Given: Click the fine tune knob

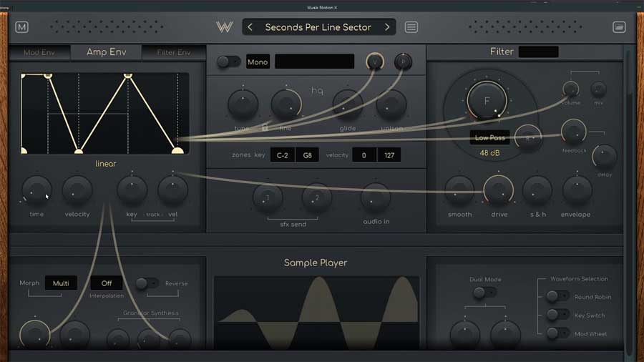Looking at the screenshot, I should (286, 104).
